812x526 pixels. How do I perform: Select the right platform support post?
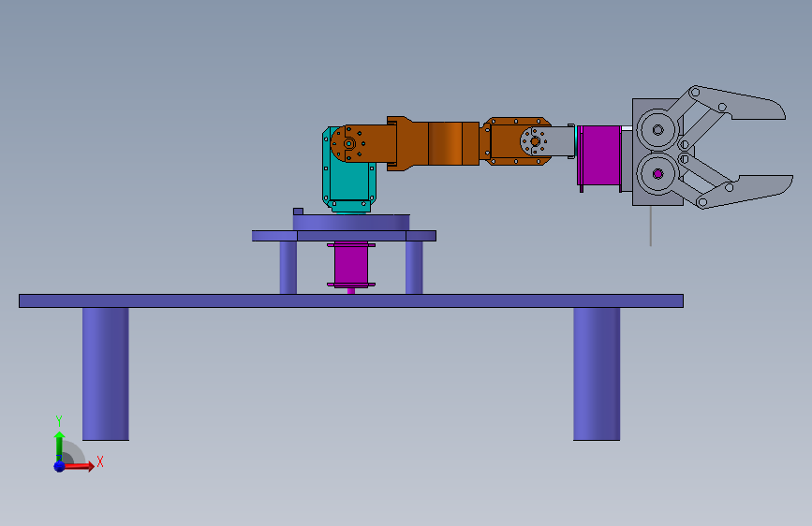414,268
